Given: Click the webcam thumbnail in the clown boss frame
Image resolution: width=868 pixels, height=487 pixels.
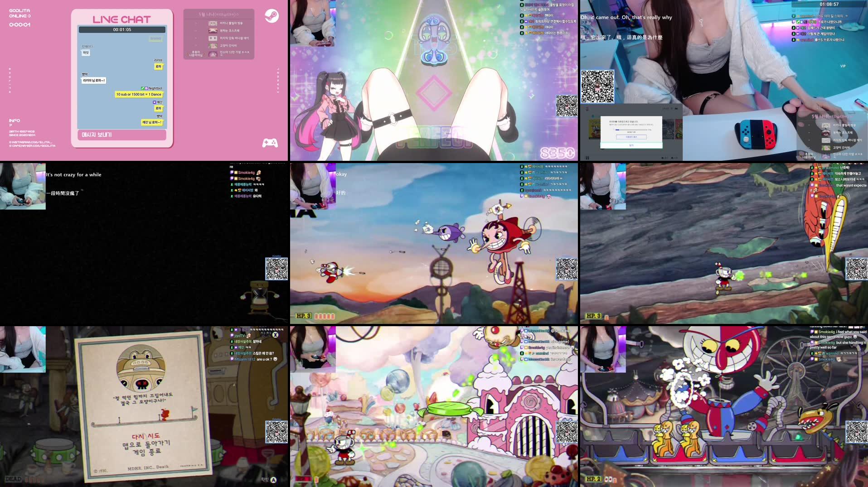Looking at the screenshot, I should tap(603, 349).
